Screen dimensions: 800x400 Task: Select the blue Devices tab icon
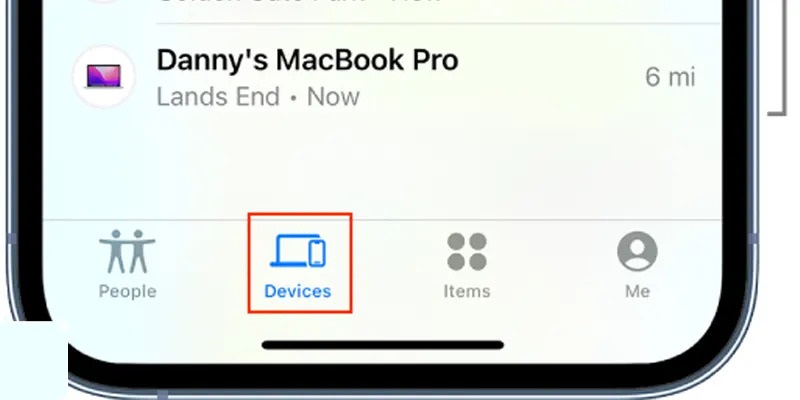click(x=297, y=250)
